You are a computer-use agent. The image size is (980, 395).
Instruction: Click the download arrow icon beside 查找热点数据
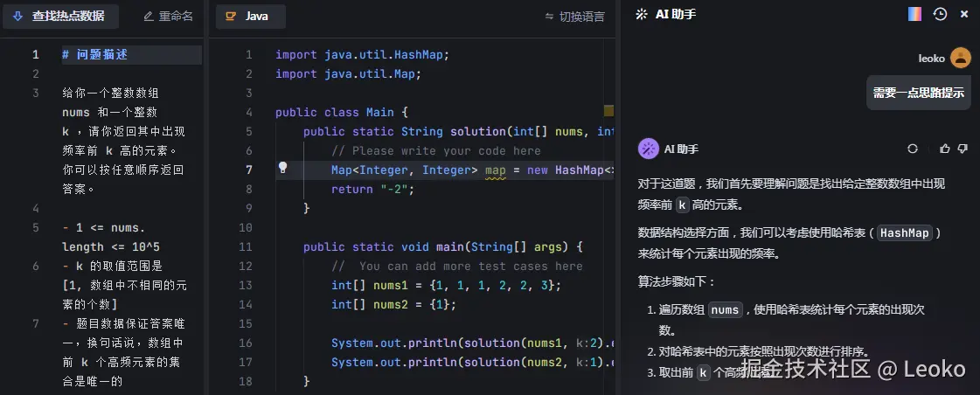(18, 17)
